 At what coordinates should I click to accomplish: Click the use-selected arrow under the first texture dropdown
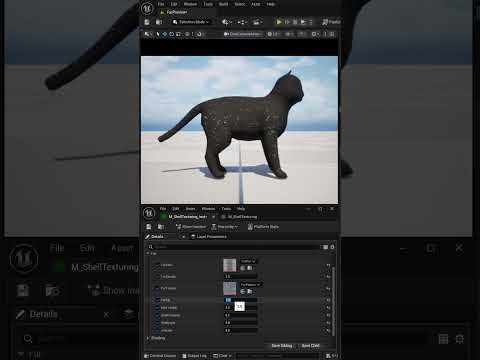pos(243,268)
